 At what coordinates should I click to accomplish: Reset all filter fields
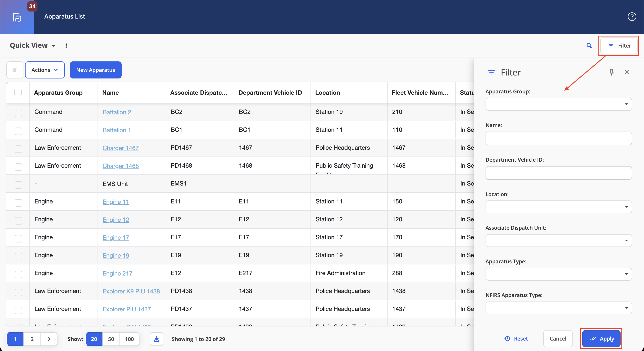[516, 338]
